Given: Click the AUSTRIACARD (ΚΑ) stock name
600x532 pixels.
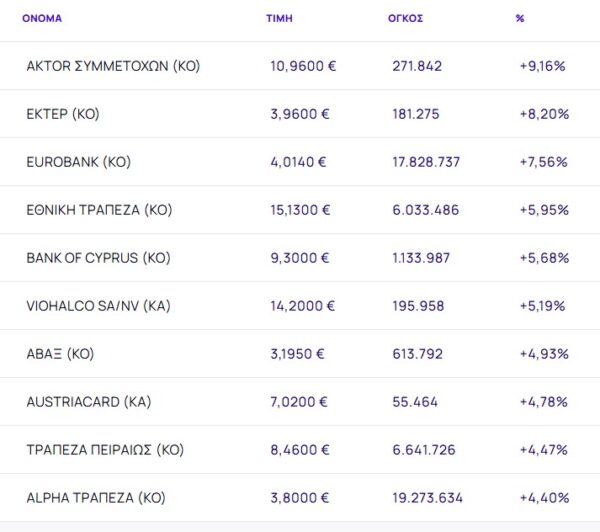Looking at the screenshot, I should [88, 402].
